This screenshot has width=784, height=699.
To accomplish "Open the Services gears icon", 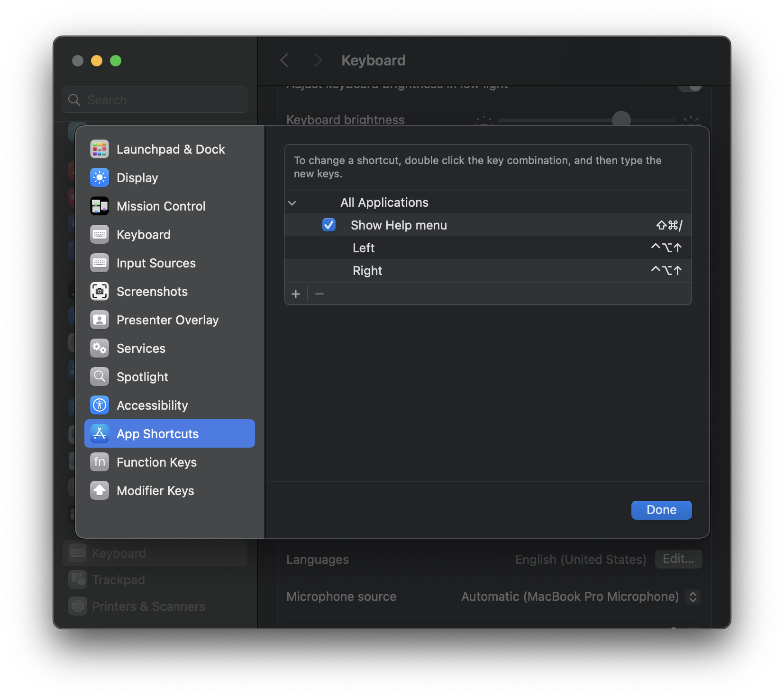I will coord(100,349).
